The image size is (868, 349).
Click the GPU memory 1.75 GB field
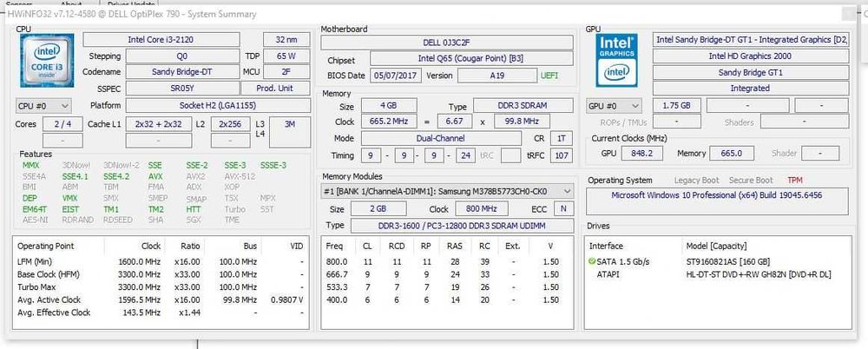click(676, 105)
